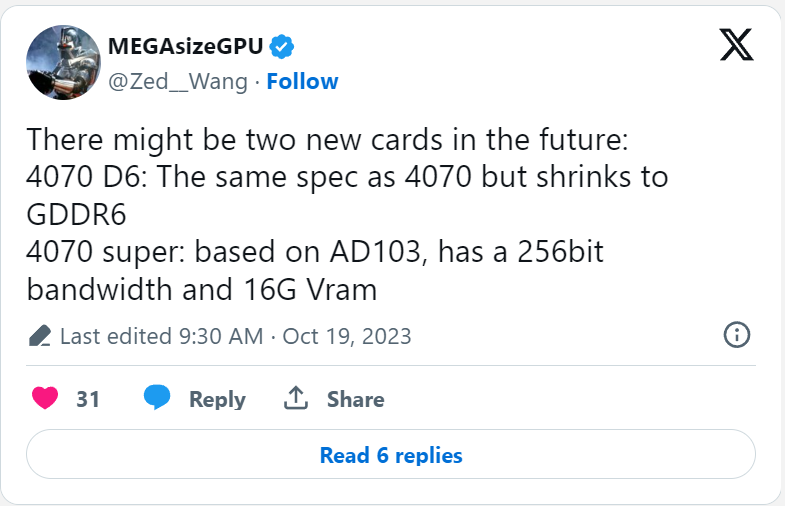Click the Oct 19, 2023 date

tap(347, 336)
